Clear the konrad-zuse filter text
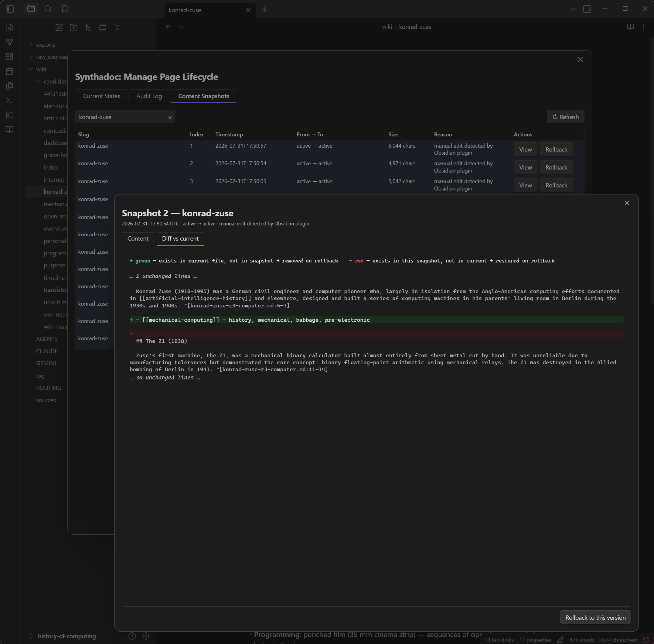Viewport: 654px width, 644px height. pos(170,117)
